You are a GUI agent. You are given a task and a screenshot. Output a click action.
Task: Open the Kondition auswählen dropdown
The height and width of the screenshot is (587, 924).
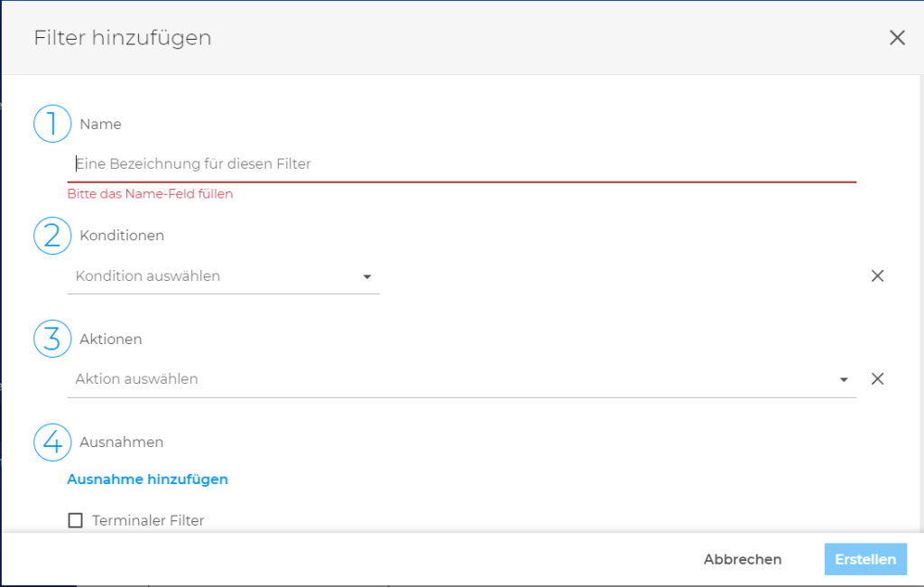217,276
